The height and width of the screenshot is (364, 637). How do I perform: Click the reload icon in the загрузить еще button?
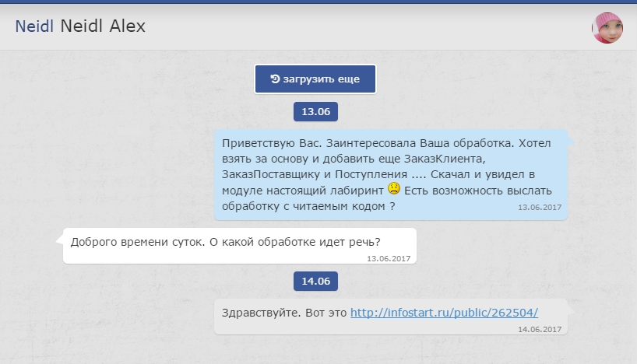[275, 79]
